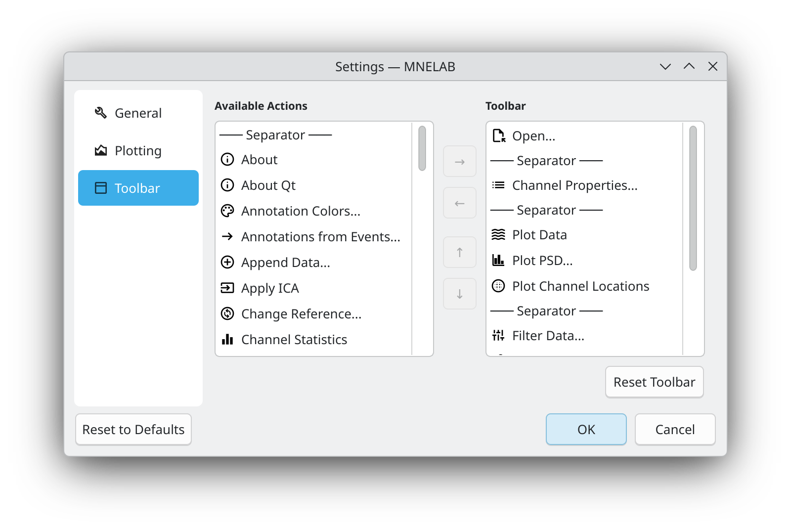Click the plus-circle icon for Append Data

point(227,263)
